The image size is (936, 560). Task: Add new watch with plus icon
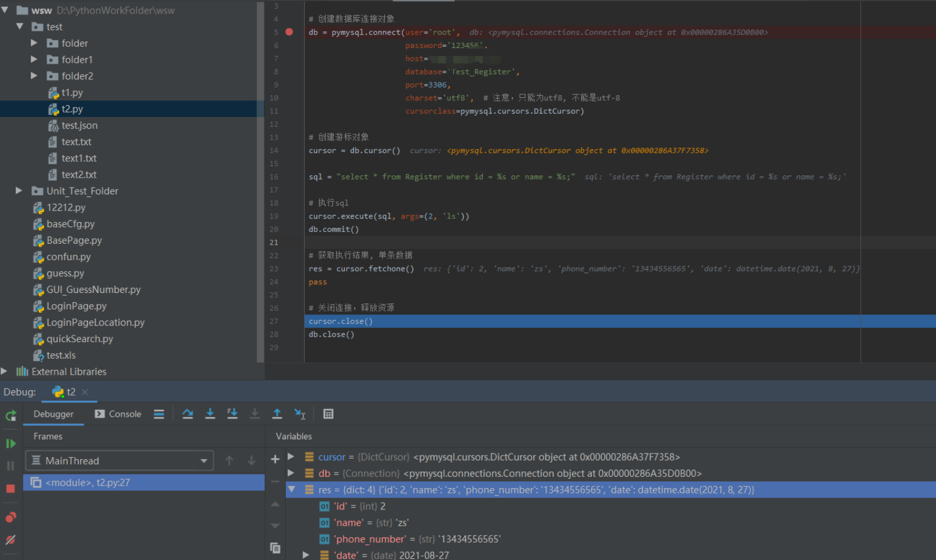[275, 459]
